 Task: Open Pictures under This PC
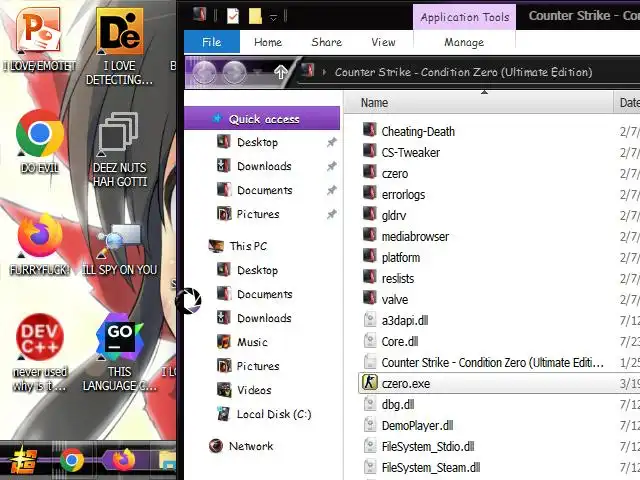point(258,366)
